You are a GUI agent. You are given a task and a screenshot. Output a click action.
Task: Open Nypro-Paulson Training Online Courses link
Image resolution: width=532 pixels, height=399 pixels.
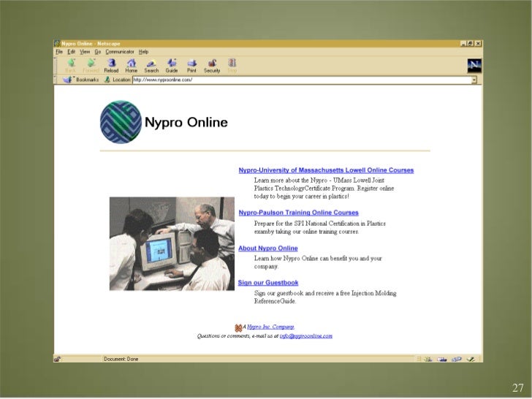click(299, 213)
